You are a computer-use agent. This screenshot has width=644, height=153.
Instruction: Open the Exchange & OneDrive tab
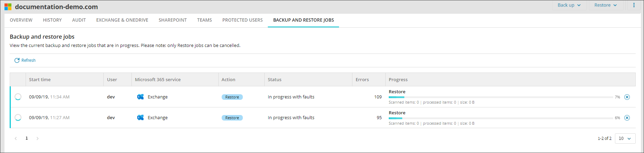(x=122, y=20)
